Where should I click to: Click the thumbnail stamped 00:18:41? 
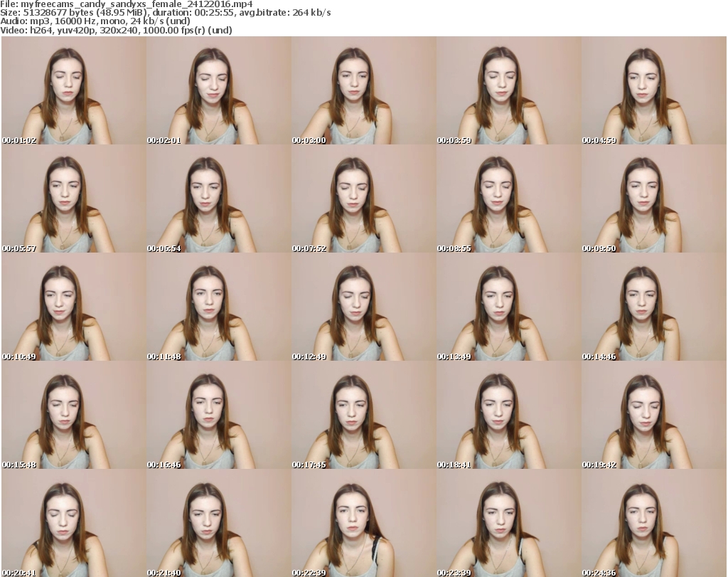[508, 415]
